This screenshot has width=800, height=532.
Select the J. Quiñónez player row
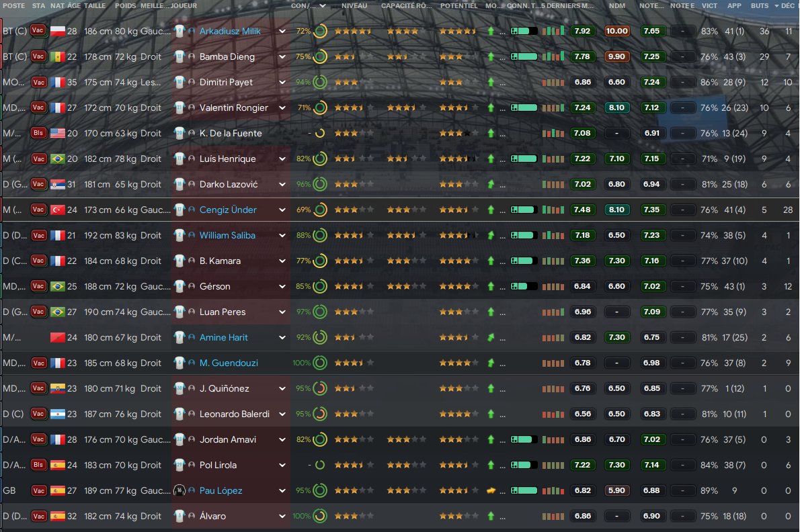(400, 388)
